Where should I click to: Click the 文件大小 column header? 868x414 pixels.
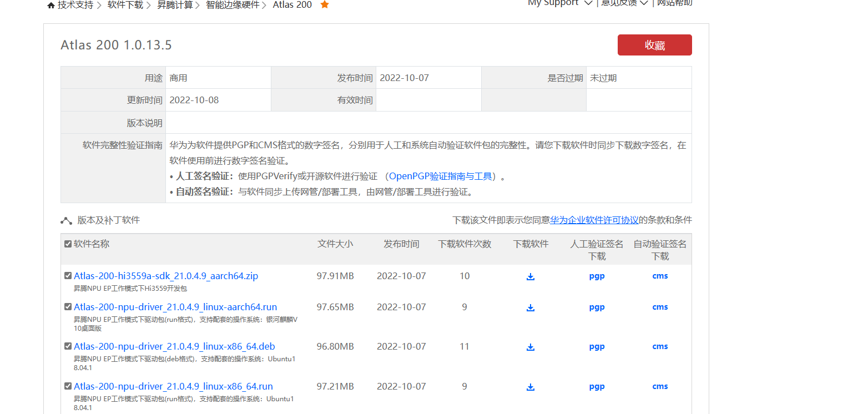point(335,244)
